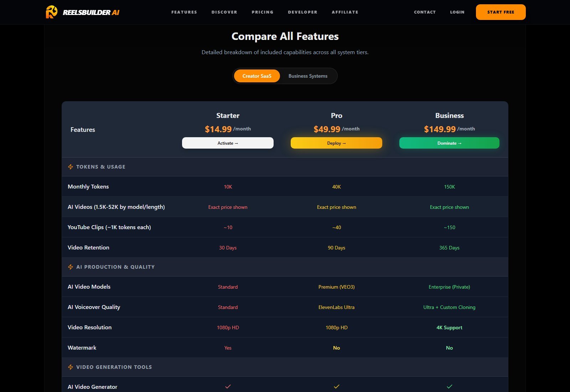Click the Ultra + Custom Cloning cell
570x392 pixels.
pos(450,307)
